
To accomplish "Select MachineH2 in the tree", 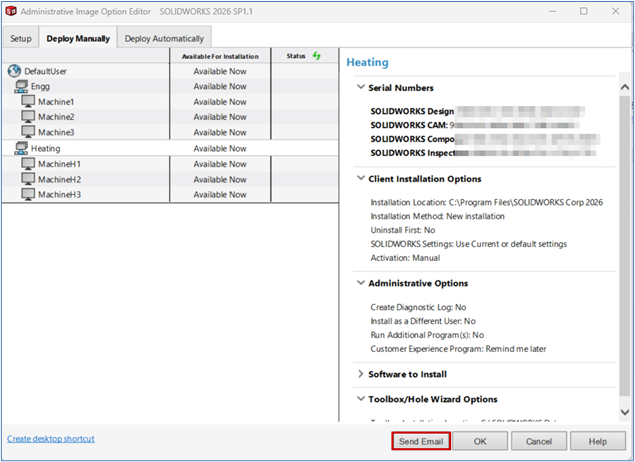I will (60, 179).
